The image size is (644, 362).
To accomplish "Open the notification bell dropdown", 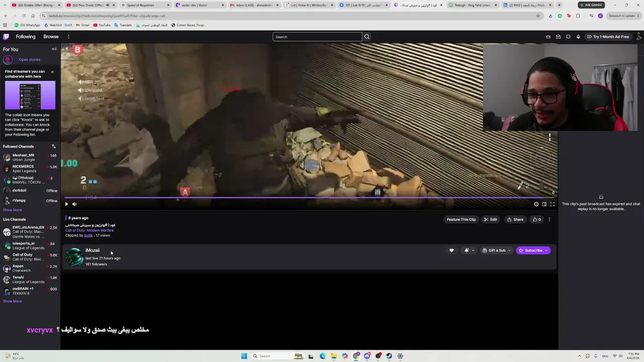I will (x=469, y=250).
